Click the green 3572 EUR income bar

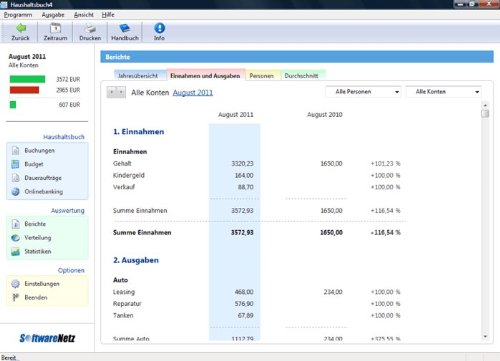(27, 79)
